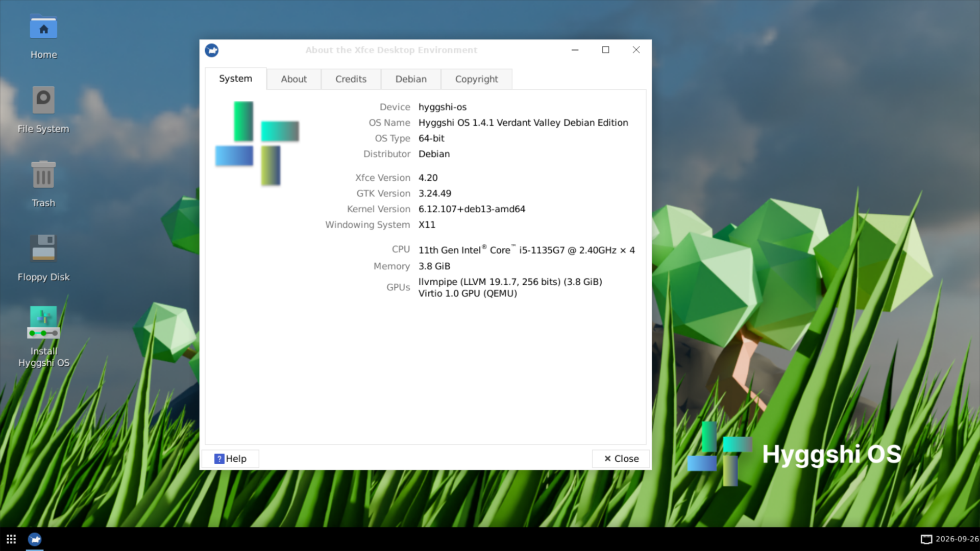Screen dimensions: 980x551
Task: Open the File System desktop icon
Action: [x=43, y=110]
